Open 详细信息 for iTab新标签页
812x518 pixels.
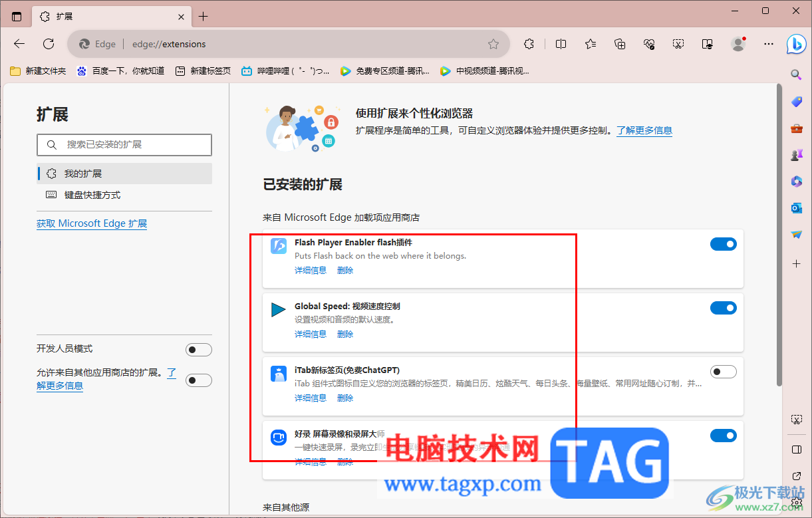(311, 398)
